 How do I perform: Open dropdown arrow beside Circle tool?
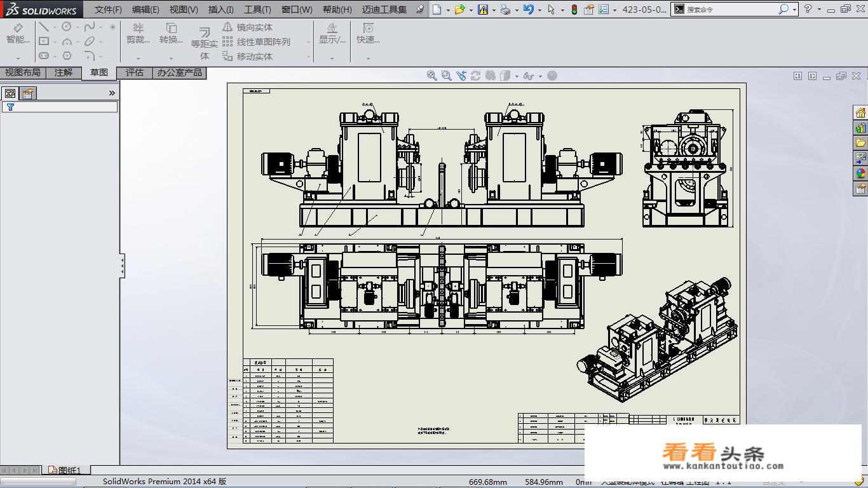click(x=78, y=27)
